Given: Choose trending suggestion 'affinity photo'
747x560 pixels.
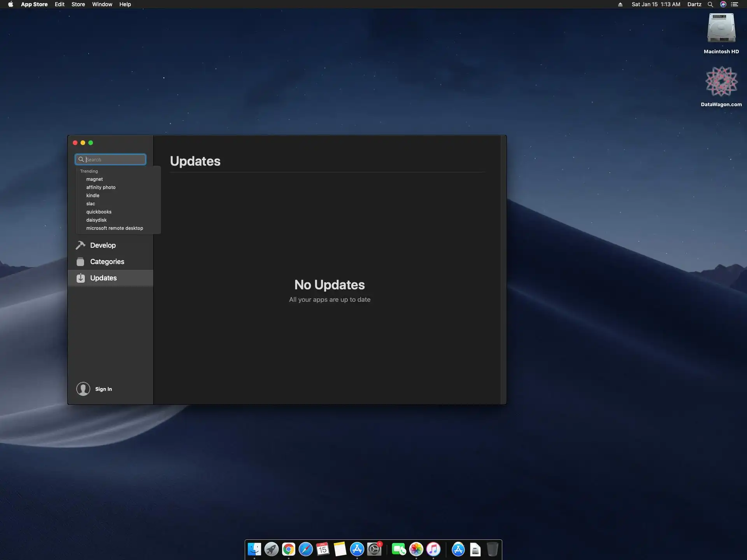Looking at the screenshot, I should pos(101,187).
